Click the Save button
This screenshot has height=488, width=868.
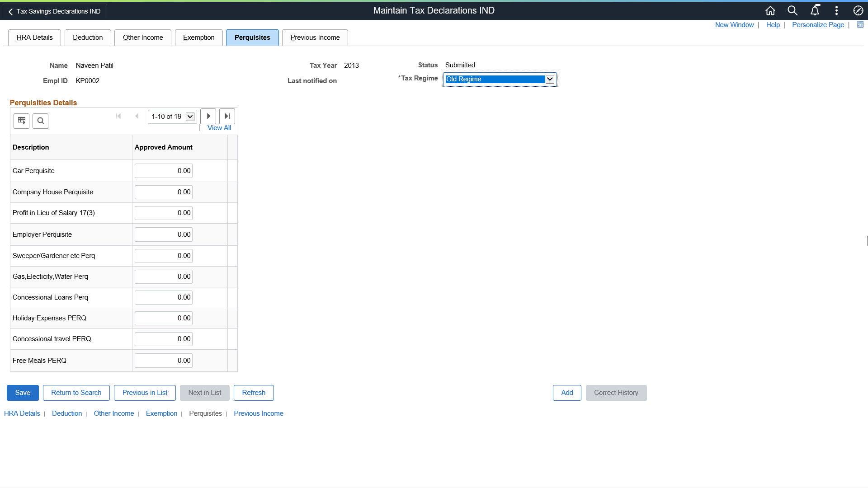click(x=23, y=393)
